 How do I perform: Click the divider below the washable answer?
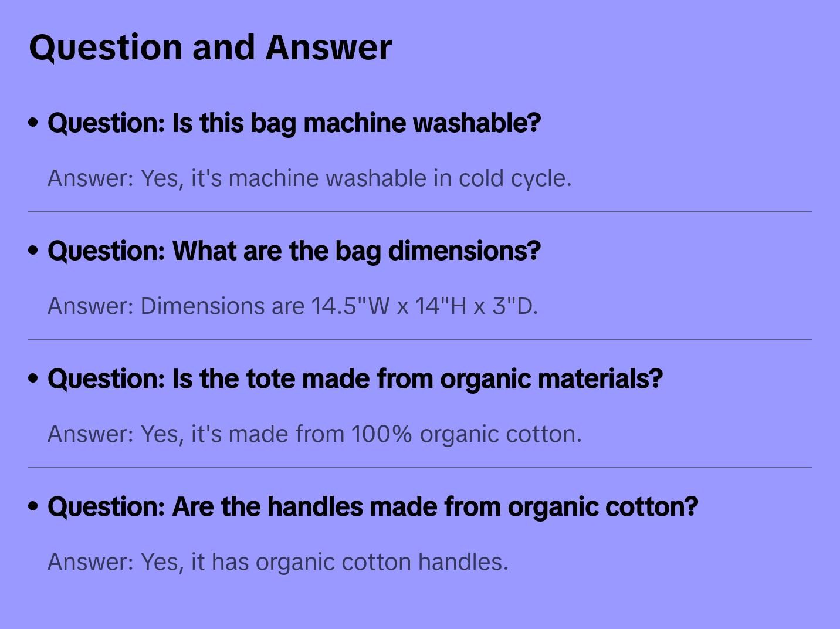pyautogui.click(x=420, y=212)
